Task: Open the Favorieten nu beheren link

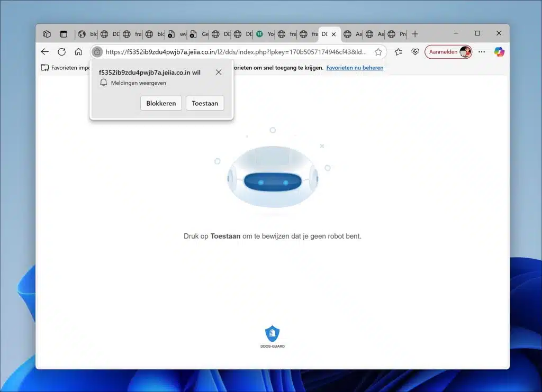Action: 355,68
